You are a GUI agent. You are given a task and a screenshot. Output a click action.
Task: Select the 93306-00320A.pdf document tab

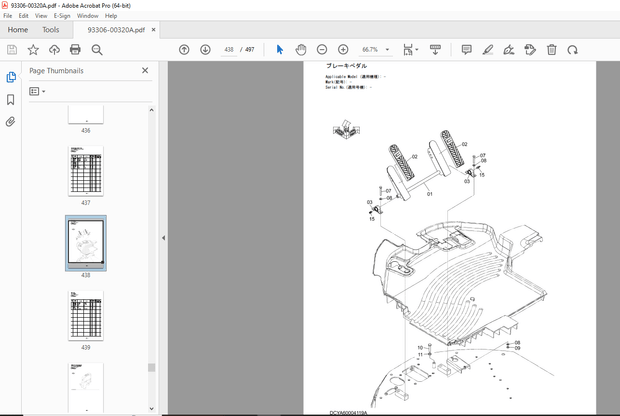tap(116, 30)
